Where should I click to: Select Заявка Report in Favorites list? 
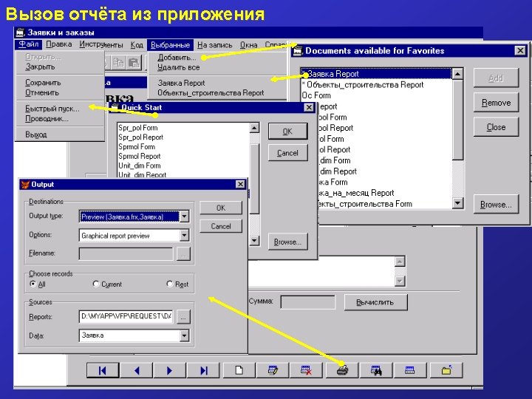tap(376, 74)
